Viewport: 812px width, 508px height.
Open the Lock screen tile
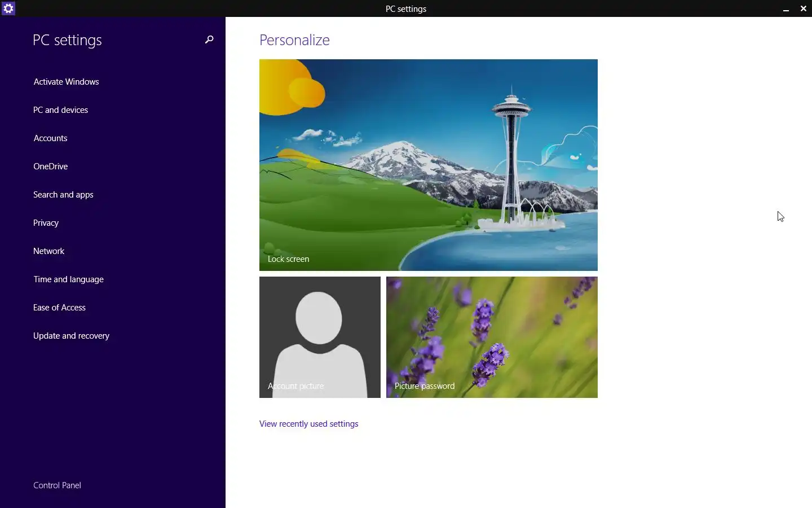[429, 165]
